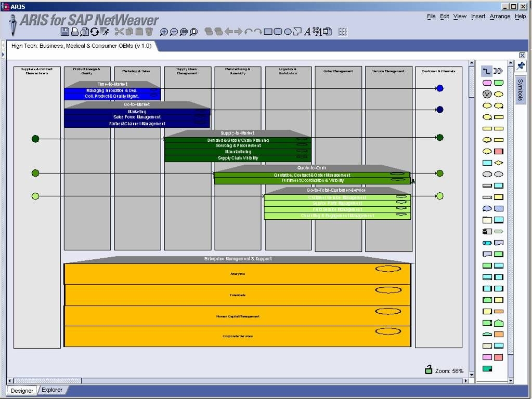This screenshot has width=532, height=399.
Task: Toggle the lock icon next to Zoom
Action: click(x=429, y=369)
